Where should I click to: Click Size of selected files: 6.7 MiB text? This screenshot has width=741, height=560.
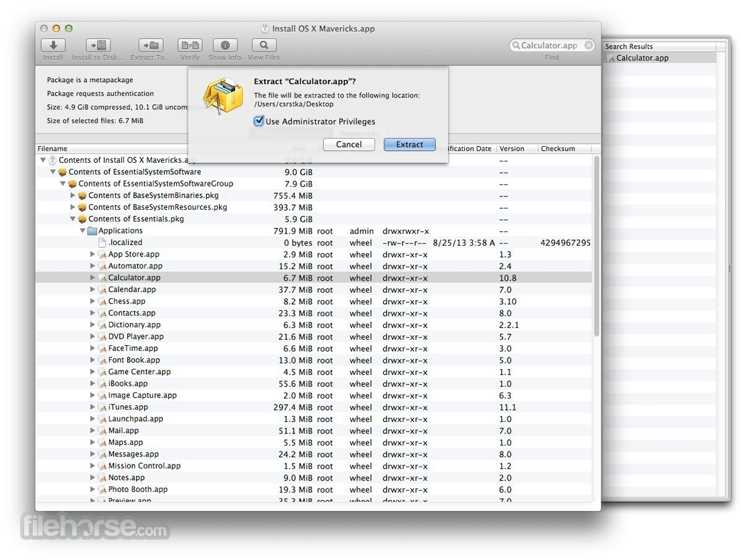pos(95,121)
